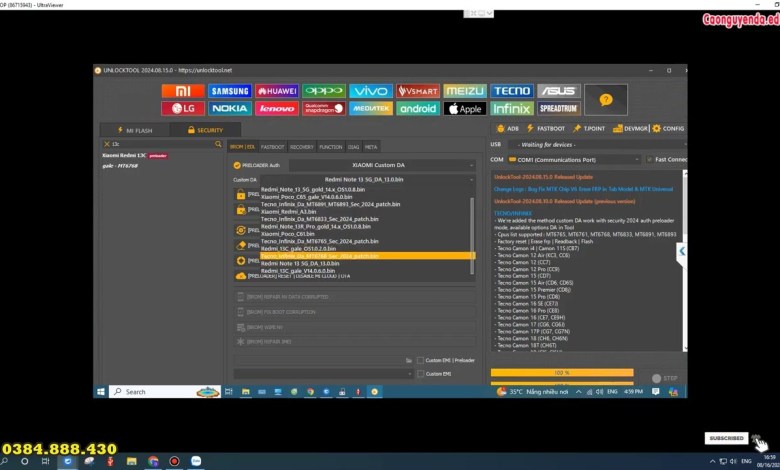Open the RECOVERY tab
The image size is (780, 470).
tap(301, 147)
